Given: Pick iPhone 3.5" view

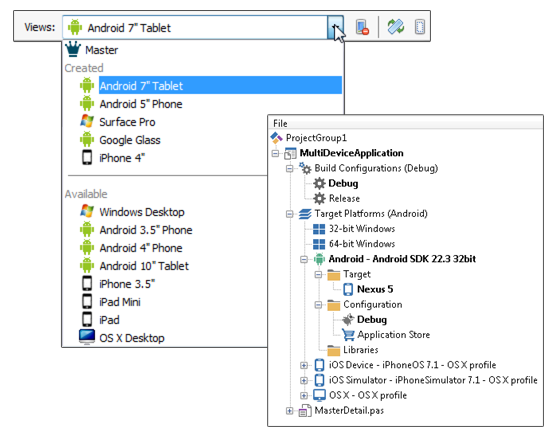Looking at the screenshot, I should [x=127, y=284].
